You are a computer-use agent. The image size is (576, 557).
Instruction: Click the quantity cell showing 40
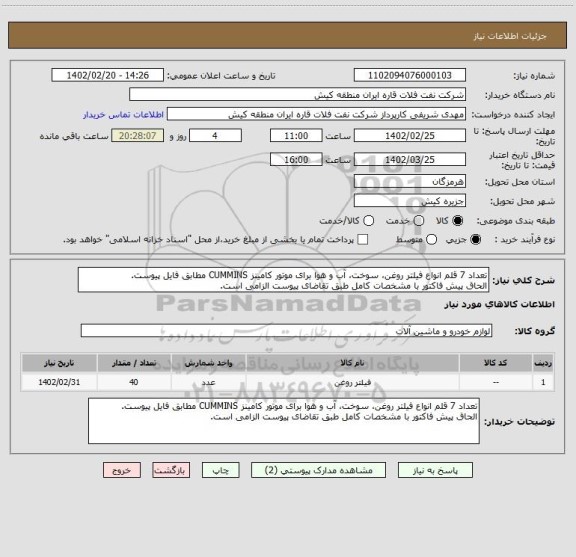coord(134,382)
